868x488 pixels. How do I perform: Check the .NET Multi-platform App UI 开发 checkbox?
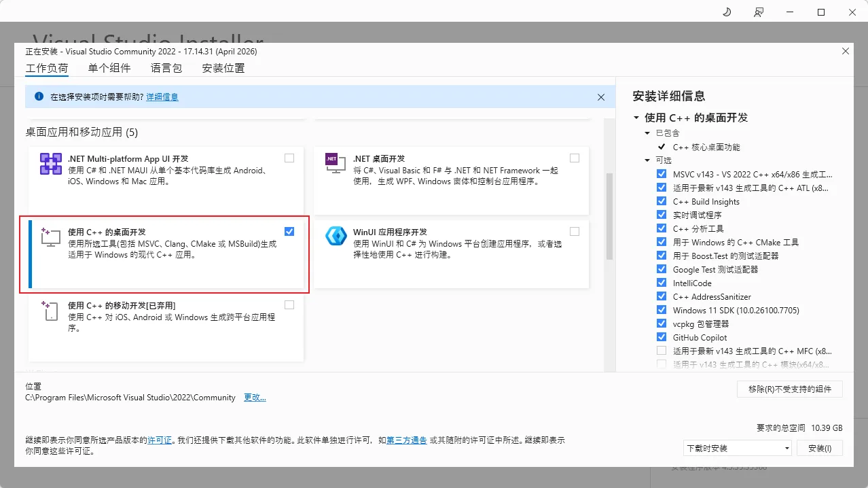289,158
